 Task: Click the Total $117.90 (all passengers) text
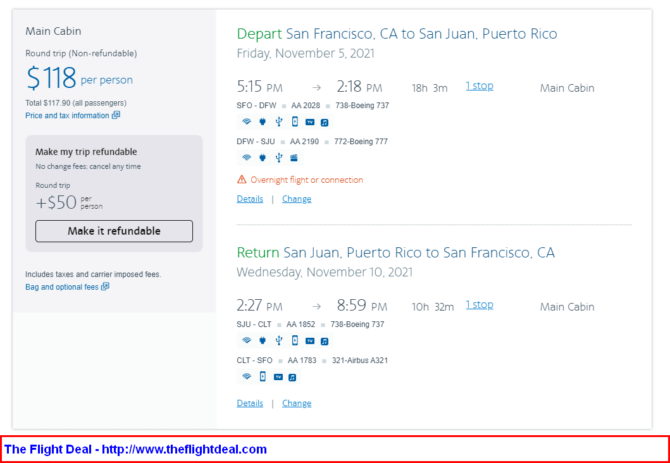click(x=76, y=103)
